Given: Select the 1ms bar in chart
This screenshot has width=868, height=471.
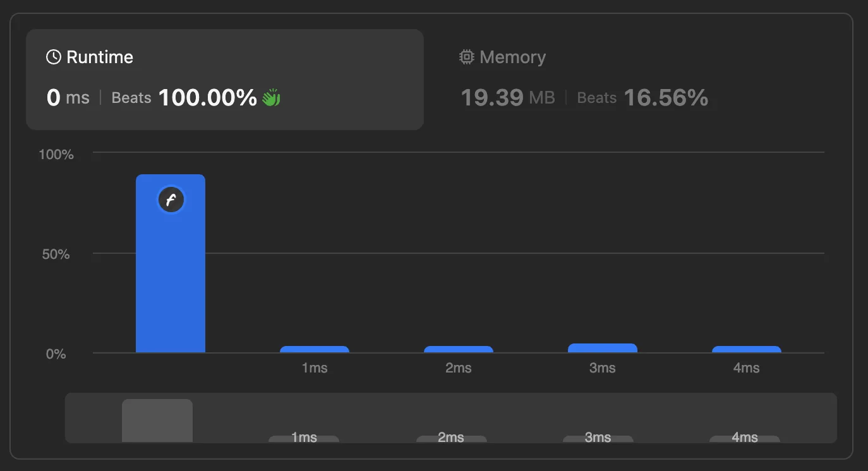Looking at the screenshot, I should [x=315, y=349].
